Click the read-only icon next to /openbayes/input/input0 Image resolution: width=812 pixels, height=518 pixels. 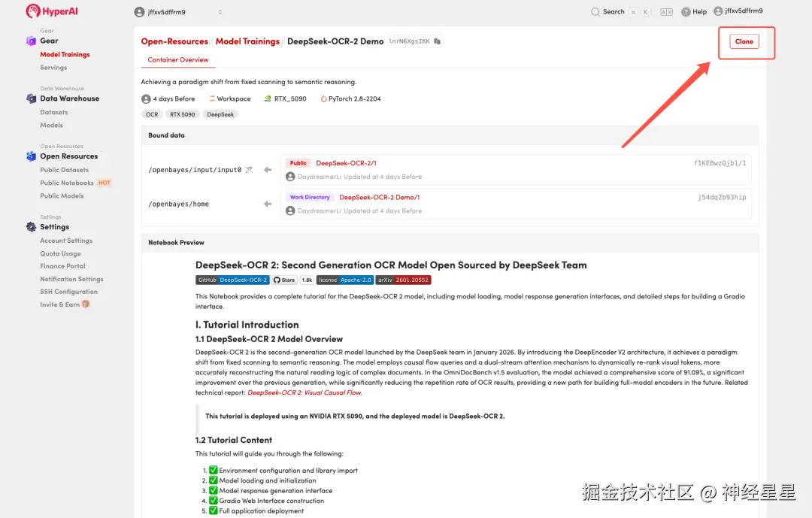click(249, 170)
